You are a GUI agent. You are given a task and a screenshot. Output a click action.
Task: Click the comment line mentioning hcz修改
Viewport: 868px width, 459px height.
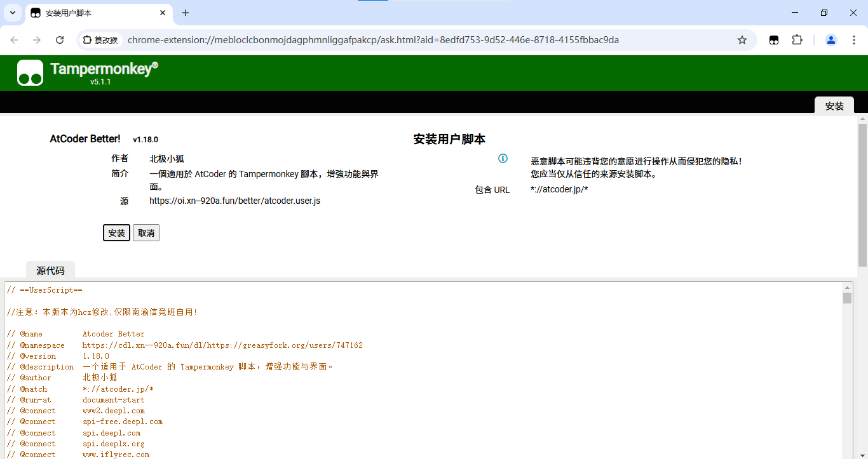[x=102, y=312]
